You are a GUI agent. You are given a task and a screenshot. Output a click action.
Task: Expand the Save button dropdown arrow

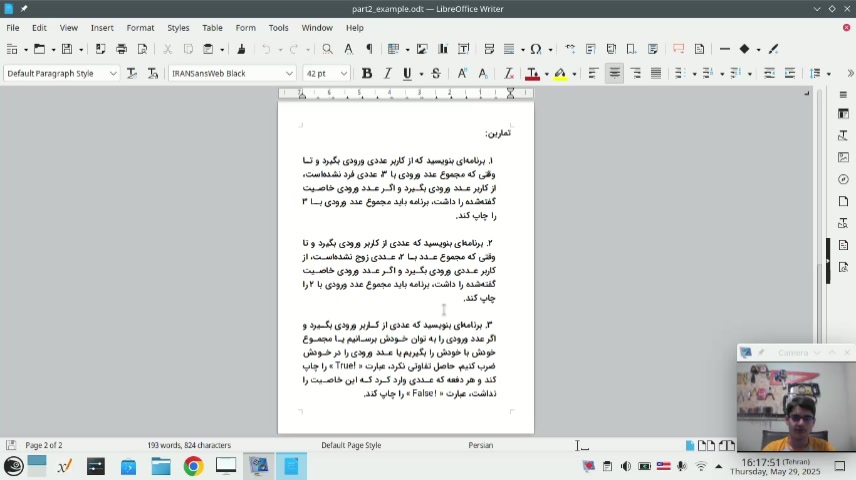[81, 50]
